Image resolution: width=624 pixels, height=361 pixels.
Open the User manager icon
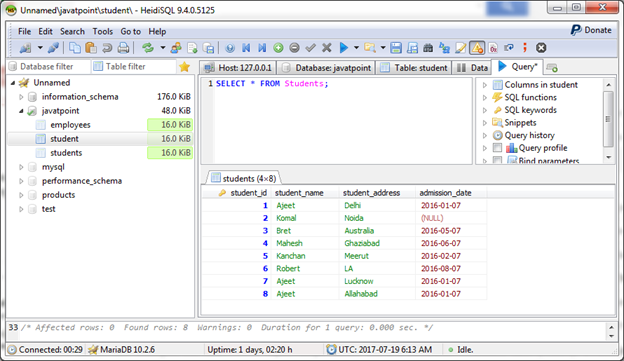(x=176, y=48)
